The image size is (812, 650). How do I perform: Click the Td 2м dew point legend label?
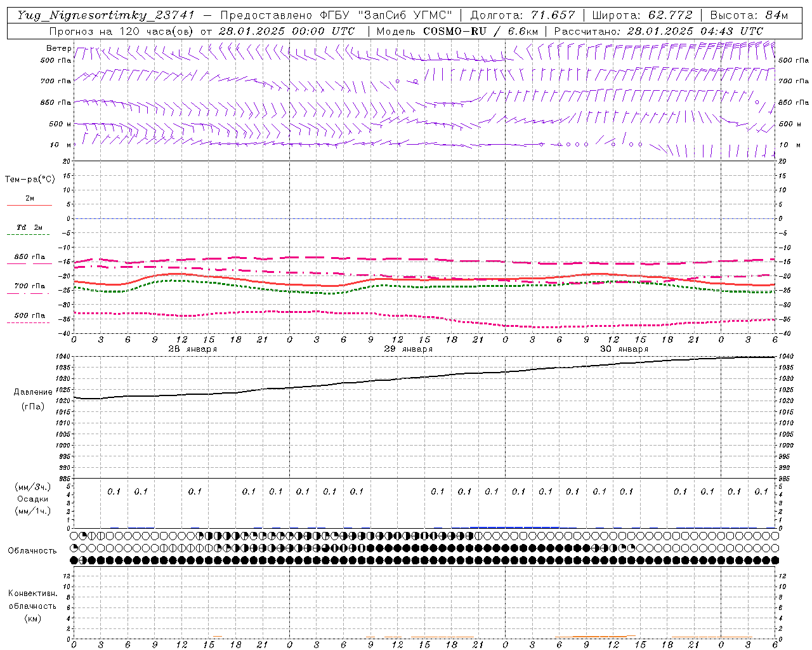(30, 227)
